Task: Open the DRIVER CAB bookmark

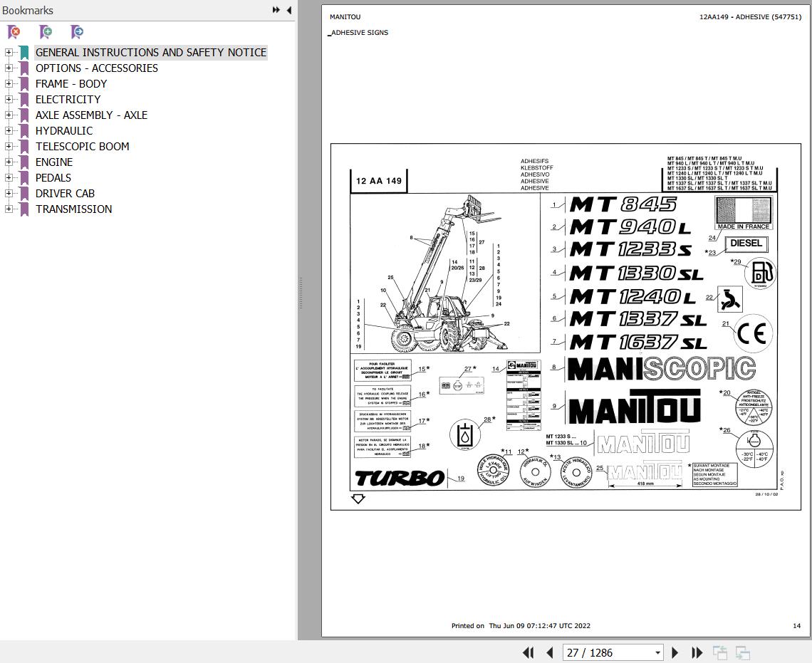Action: (65, 193)
